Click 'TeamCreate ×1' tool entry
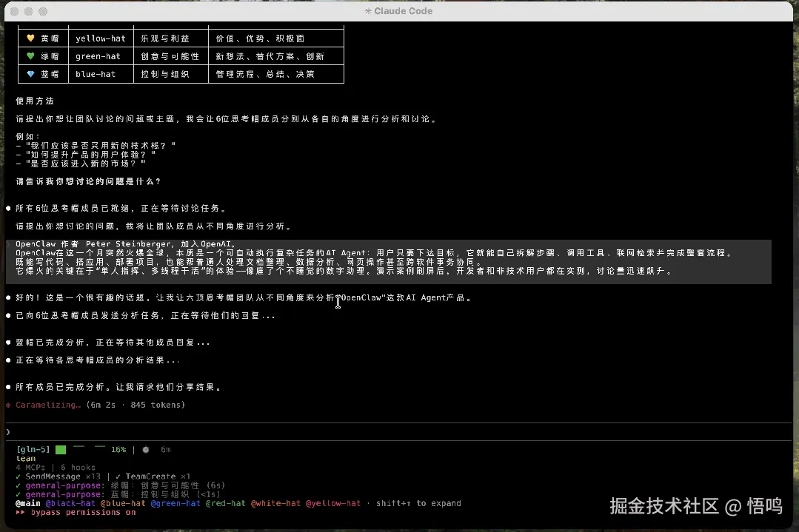799x532 pixels. click(x=158, y=477)
